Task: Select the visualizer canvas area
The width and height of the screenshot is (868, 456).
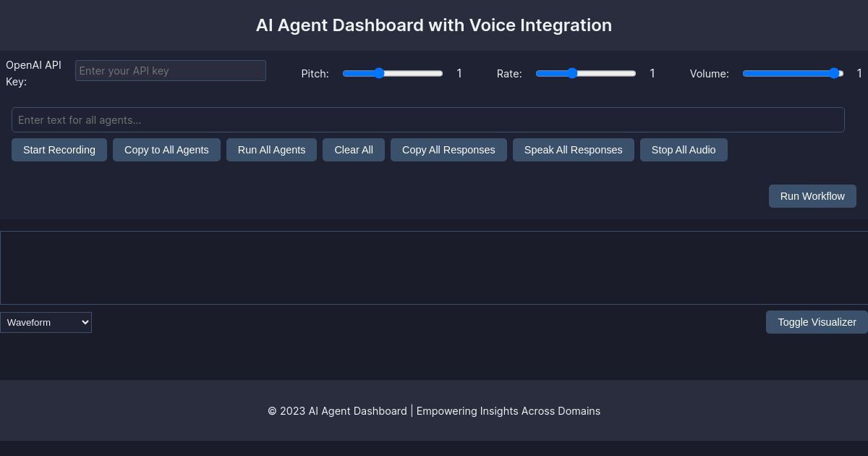Action: 434,267
